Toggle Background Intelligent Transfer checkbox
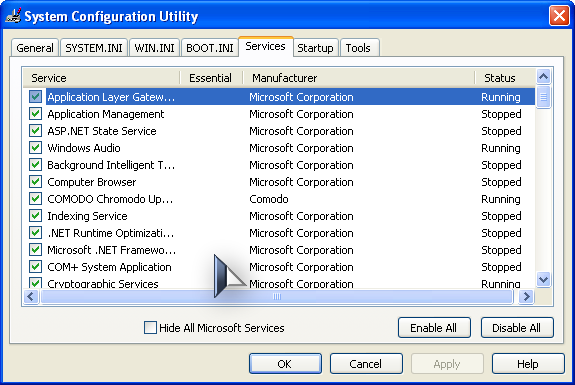 click(x=36, y=165)
